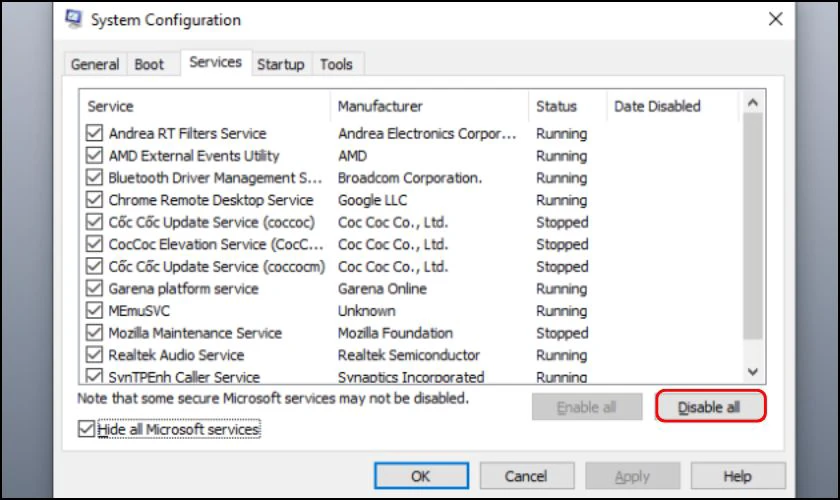The image size is (840, 500).
Task: Click the Date Disabled column header
Action: point(673,106)
